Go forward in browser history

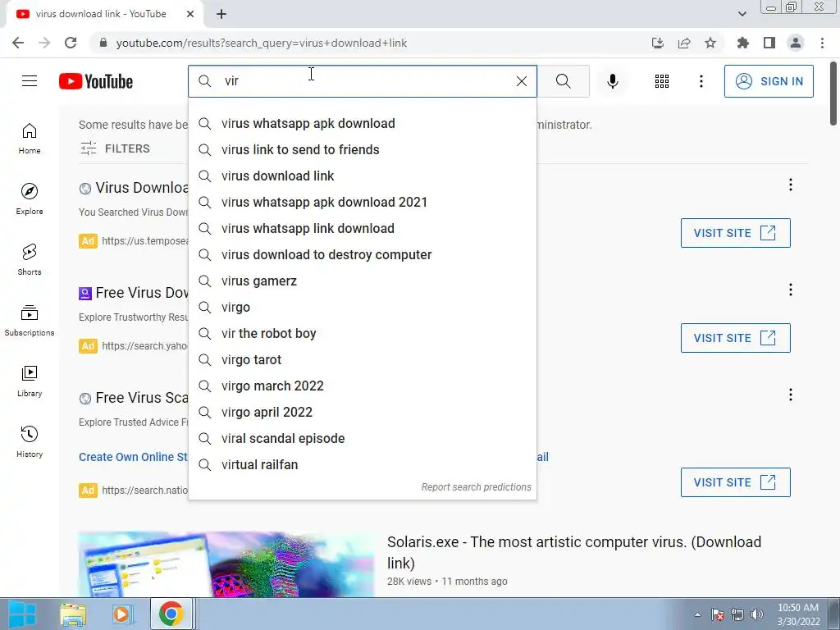44,43
